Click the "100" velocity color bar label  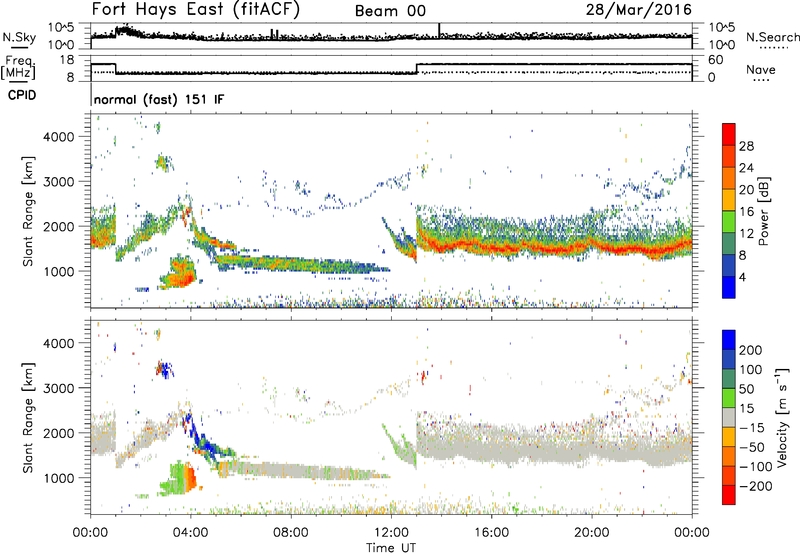click(751, 370)
